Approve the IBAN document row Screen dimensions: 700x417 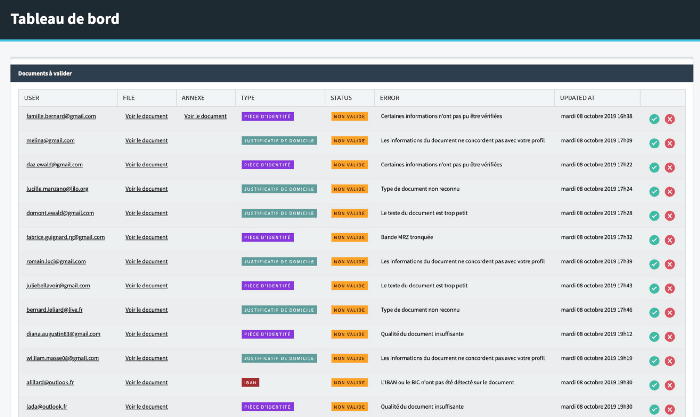(x=654, y=385)
